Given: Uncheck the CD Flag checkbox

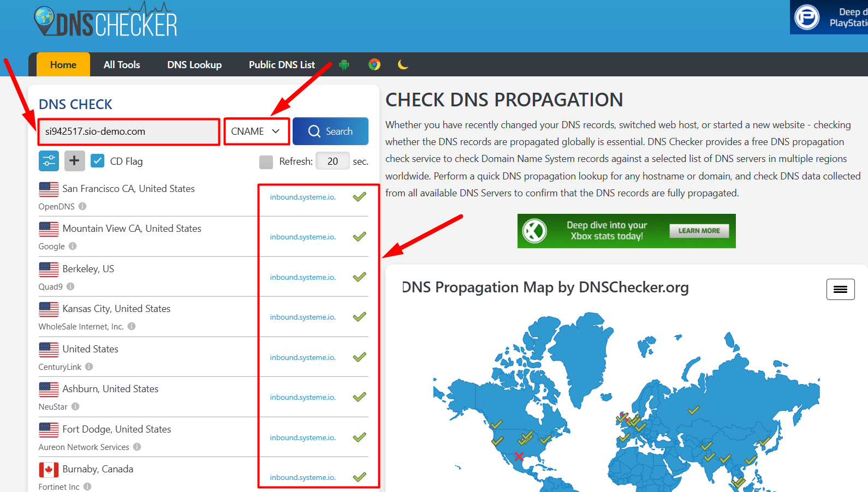Looking at the screenshot, I should (x=98, y=161).
